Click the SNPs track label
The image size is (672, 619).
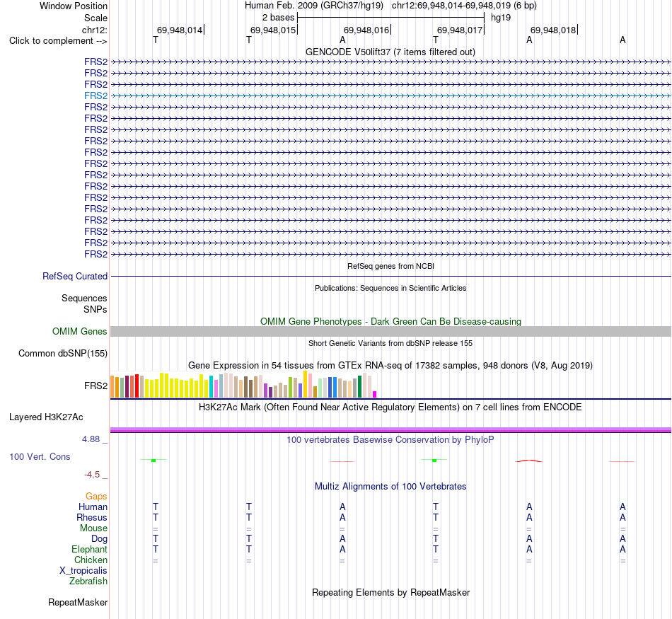pos(95,309)
